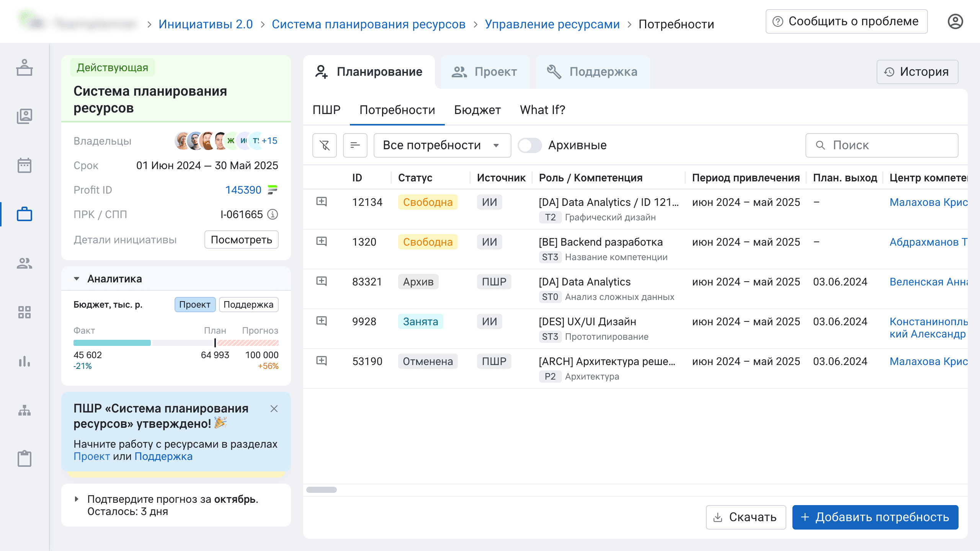980x551 pixels.
Task: Switch to the Бюджет sub-tab
Action: pyautogui.click(x=477, y=110)
